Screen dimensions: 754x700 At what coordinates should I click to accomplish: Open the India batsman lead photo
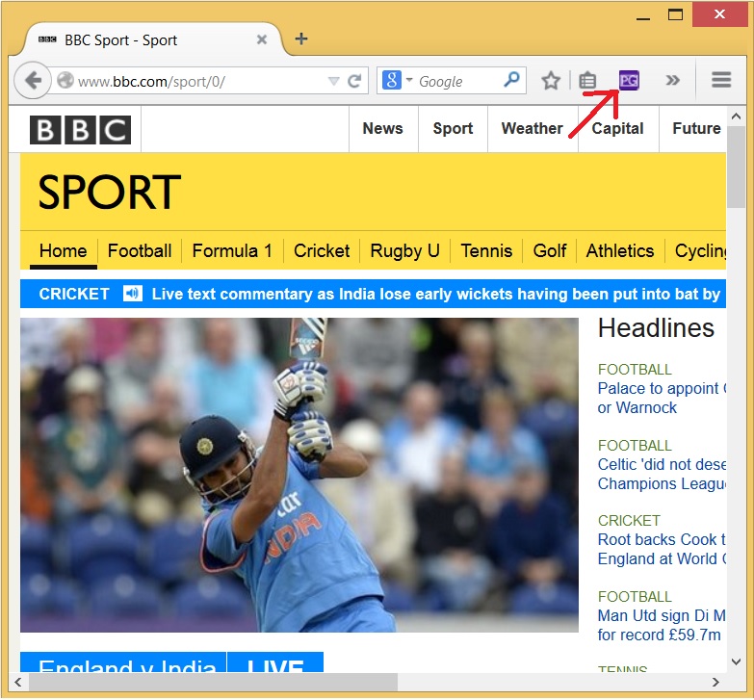click(x=299, y=475)
